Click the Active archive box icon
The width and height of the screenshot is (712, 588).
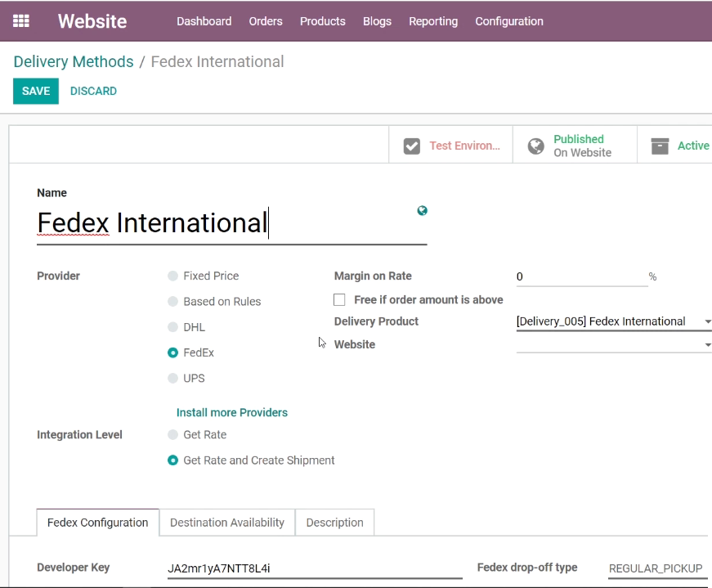click(x=660, y=146)
